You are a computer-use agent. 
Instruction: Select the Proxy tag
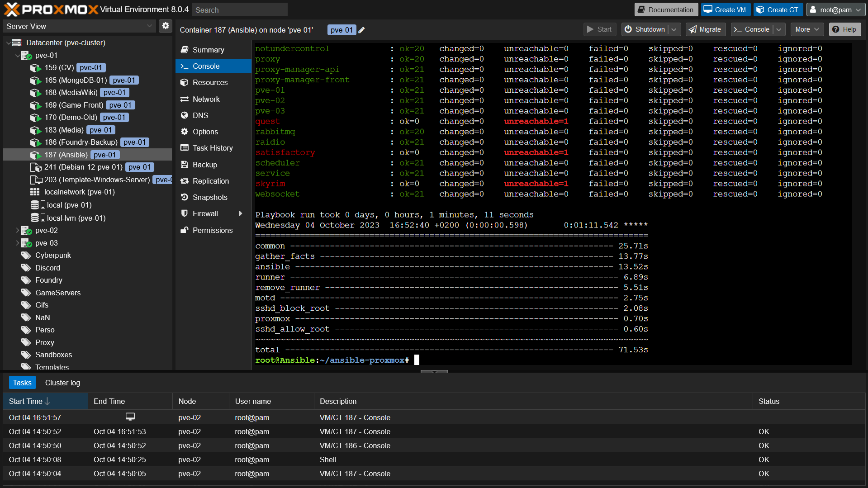pyautogui.click(x=44, y=342)
